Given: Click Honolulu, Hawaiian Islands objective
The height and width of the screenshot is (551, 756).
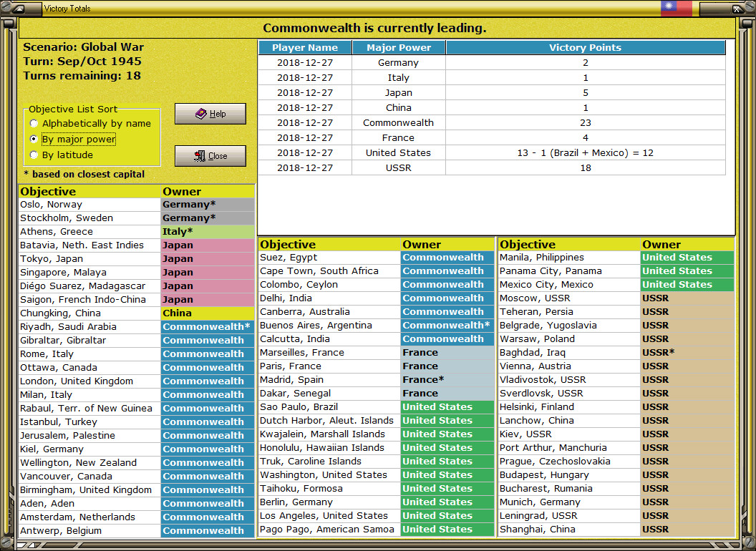Looking at the screenshot, I should [329, 447].
